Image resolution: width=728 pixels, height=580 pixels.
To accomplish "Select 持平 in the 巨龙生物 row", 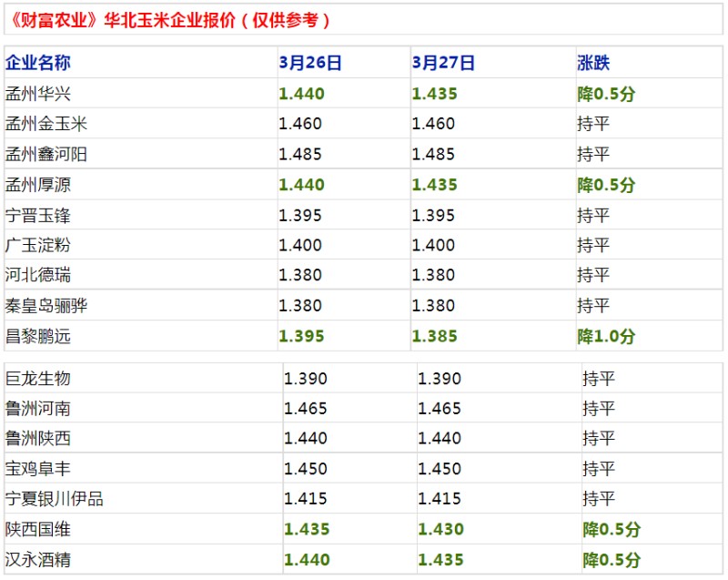I will 599,379.
